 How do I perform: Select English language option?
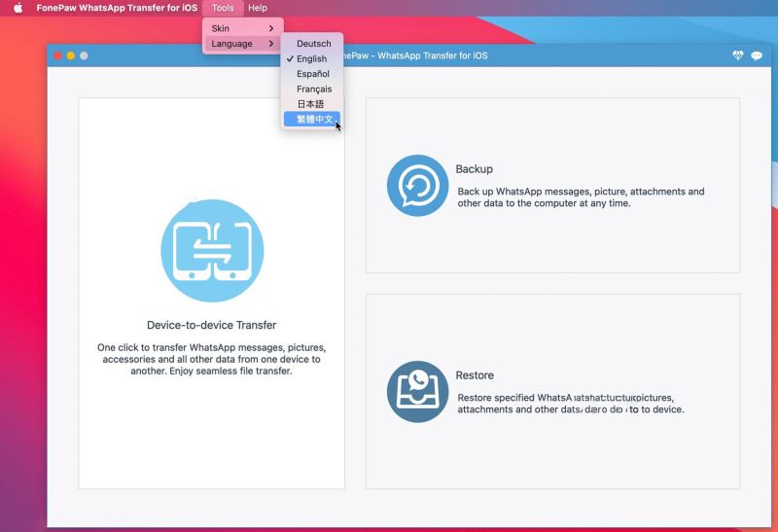click(x=312, y=58)
